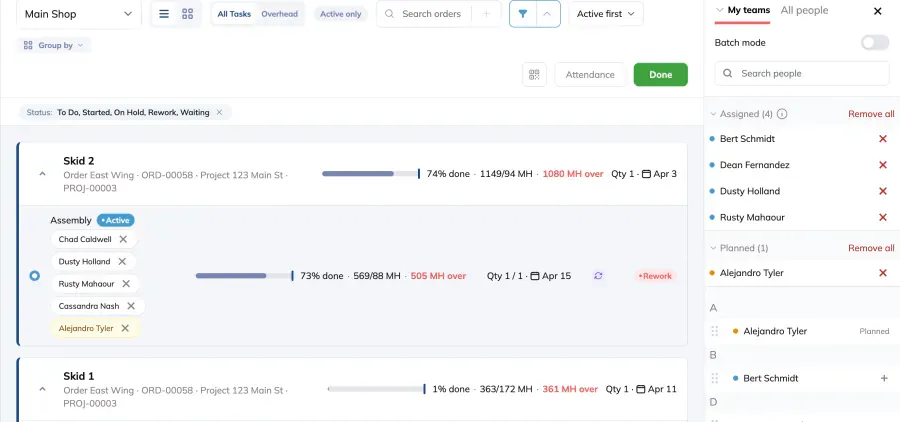The width and height of the screenshot is (900, 422).
Task: Remove Cassandra Nash chip from Assembly
Action: pos(131,306)
